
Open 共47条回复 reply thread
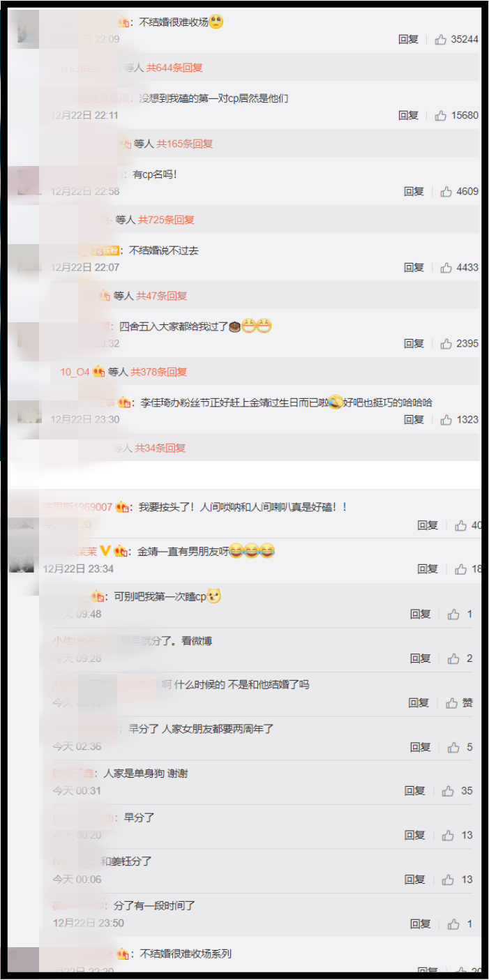click(161, 296)
